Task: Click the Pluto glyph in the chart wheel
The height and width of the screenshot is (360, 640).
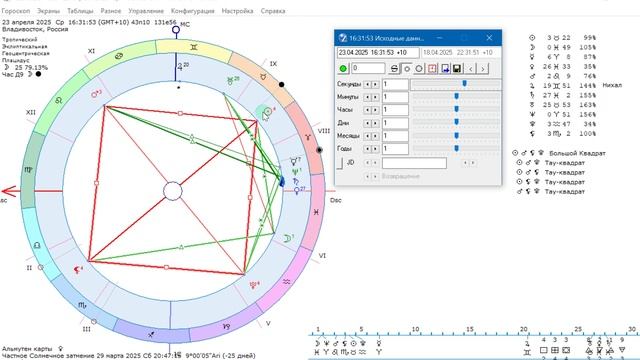Action: [x=253, y=285]
